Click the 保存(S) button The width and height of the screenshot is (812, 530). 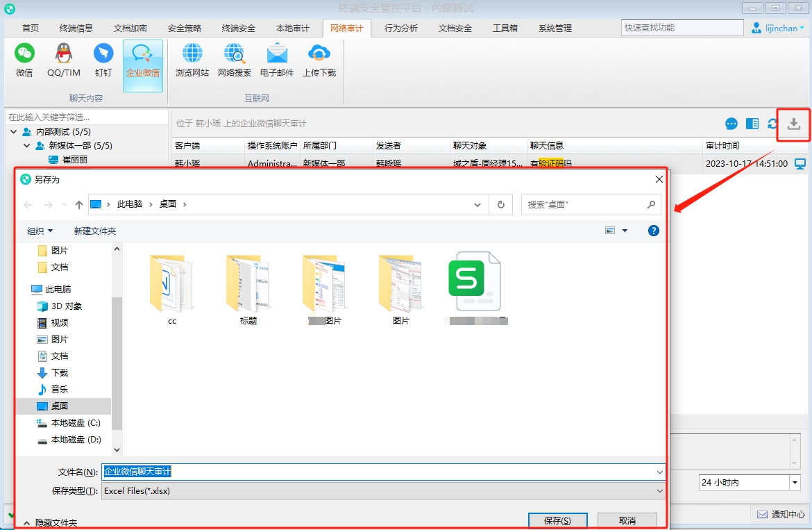(558, 521)
